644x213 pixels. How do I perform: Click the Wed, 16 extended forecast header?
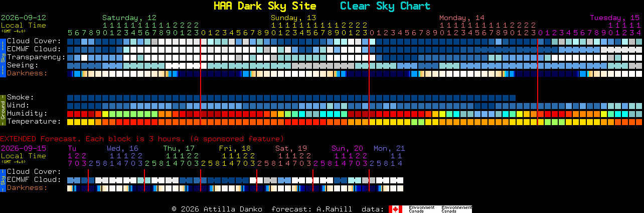122,148
